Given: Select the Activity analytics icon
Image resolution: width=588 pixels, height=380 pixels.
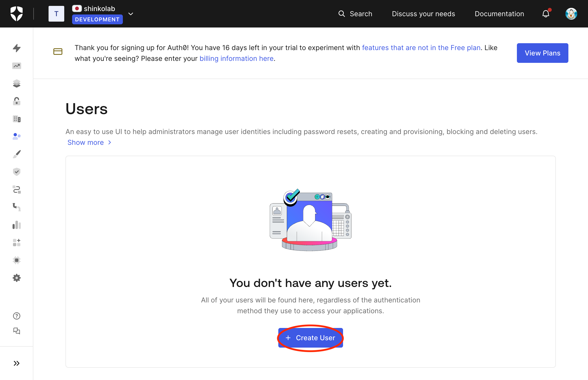Looking at the screenshot, I should tap(16, 66).
